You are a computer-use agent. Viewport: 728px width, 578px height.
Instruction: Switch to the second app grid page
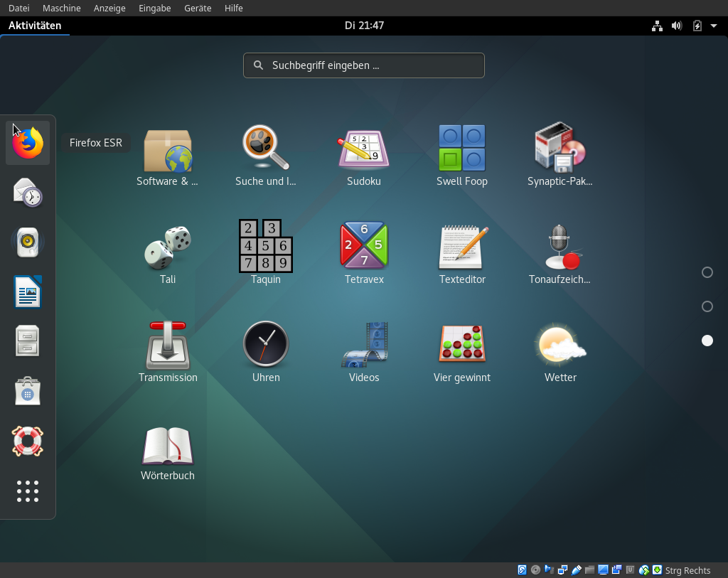pyautogui.click(x=707, y=306)
